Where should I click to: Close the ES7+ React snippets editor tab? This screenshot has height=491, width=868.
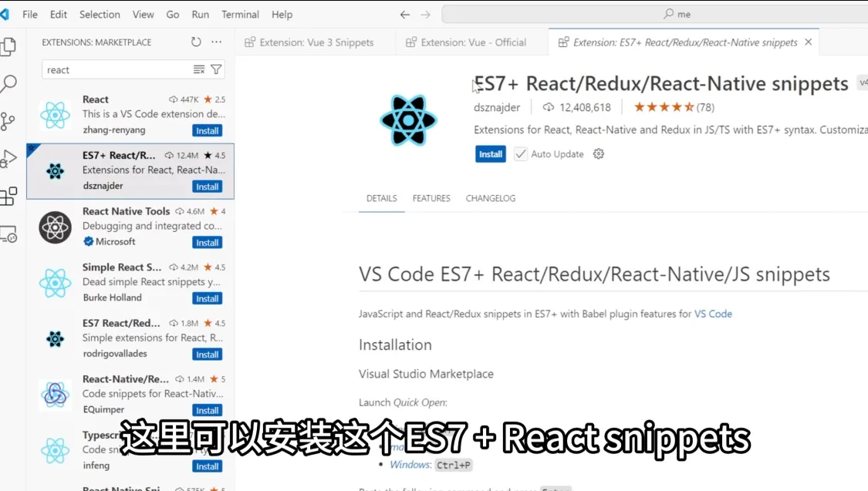(809, 42)
